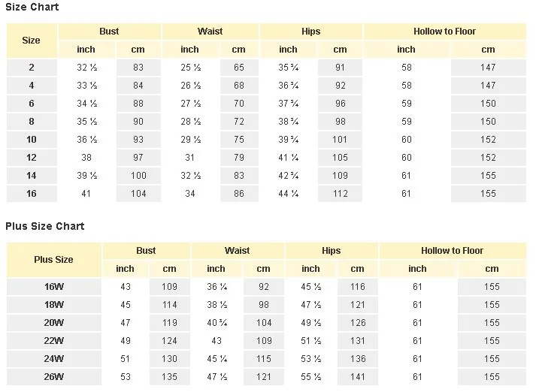Click the Size Chart heading

(x=32, y=7)
